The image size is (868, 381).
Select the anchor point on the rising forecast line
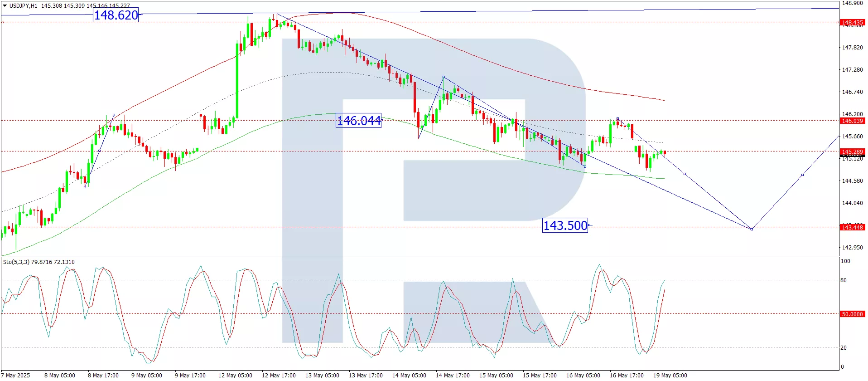click(x=802, y=175)
